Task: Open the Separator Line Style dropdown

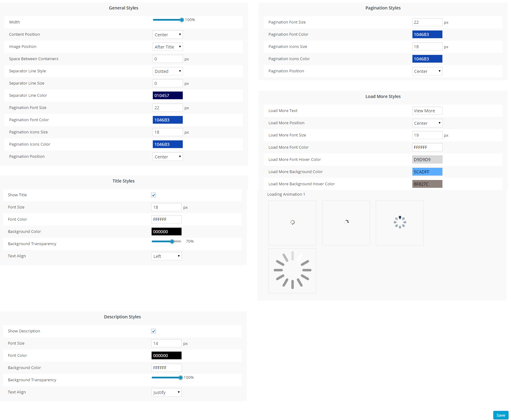Action: [x=167, y=71]
